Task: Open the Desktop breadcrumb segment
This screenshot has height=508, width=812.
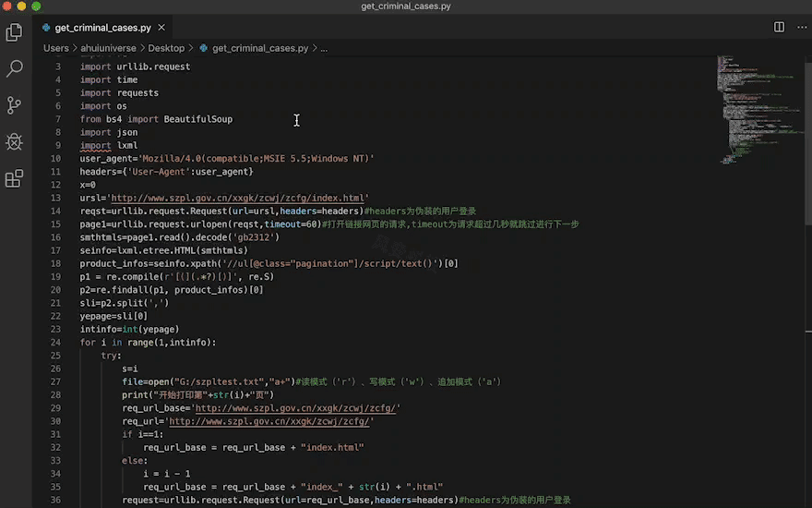Action: [166, 48]
